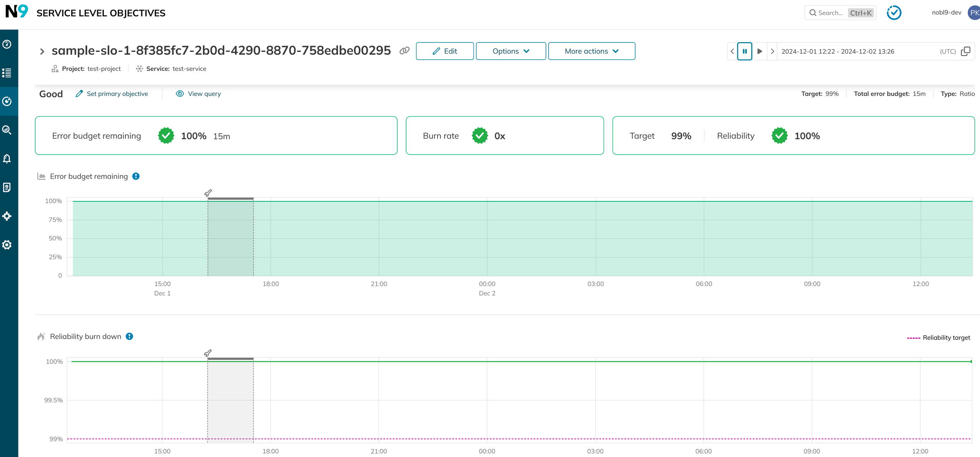980x457 pixels.
Task: Copy SLO link via chain icon
Action: point(404,51)
